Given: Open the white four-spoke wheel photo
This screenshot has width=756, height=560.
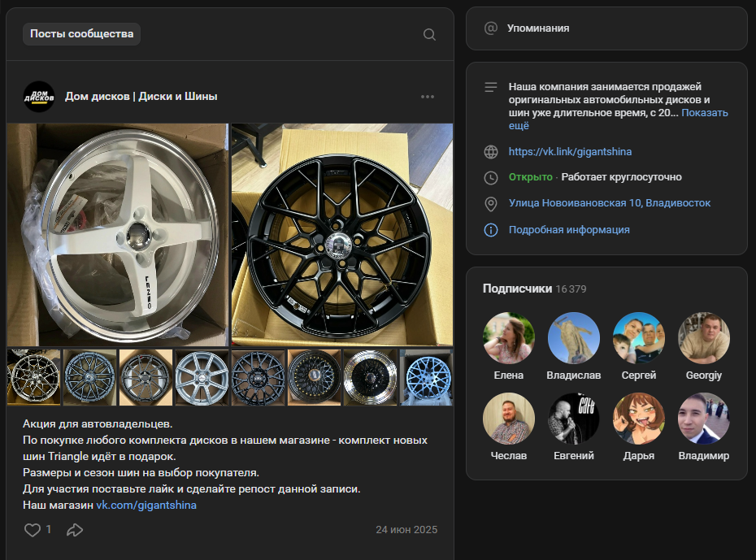Looking at the screenshot, I should click(x=118, y=234).
